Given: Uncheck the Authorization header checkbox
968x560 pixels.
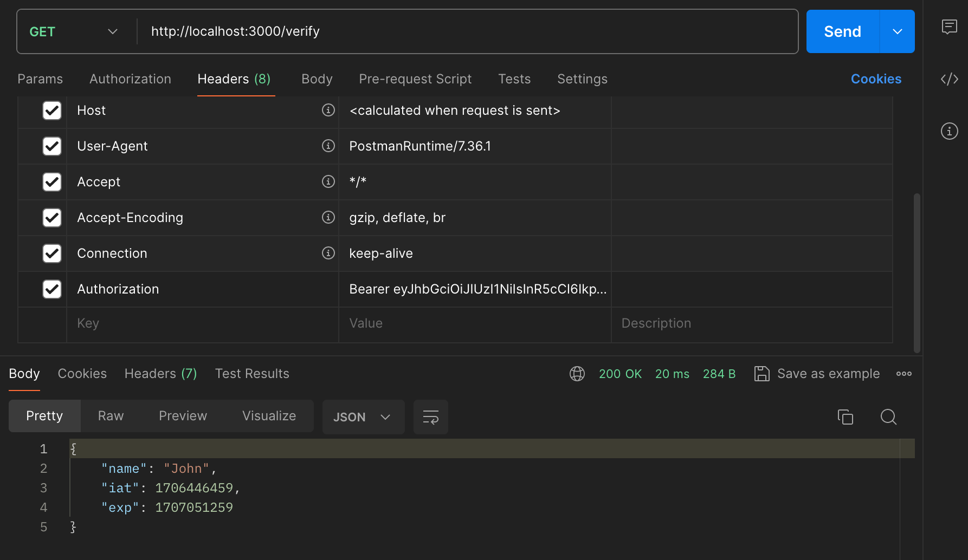Looking at the screenshot, I should click(52, 289).
